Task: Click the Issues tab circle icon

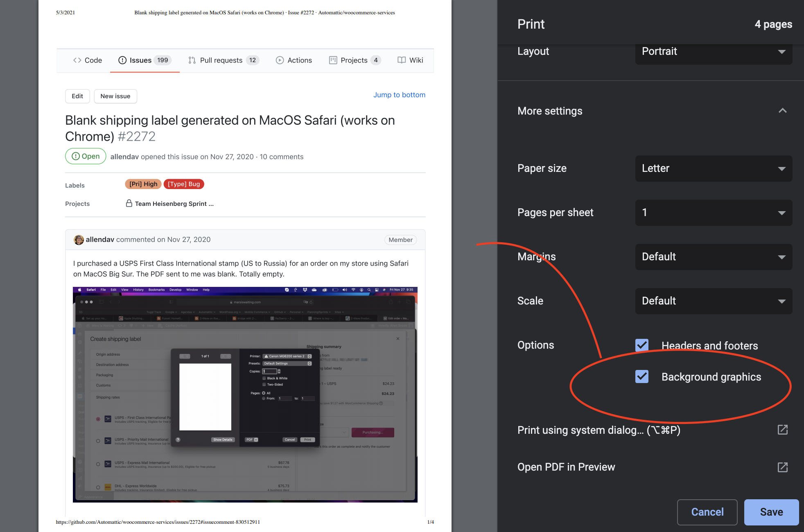Action: tap(122, 60)
